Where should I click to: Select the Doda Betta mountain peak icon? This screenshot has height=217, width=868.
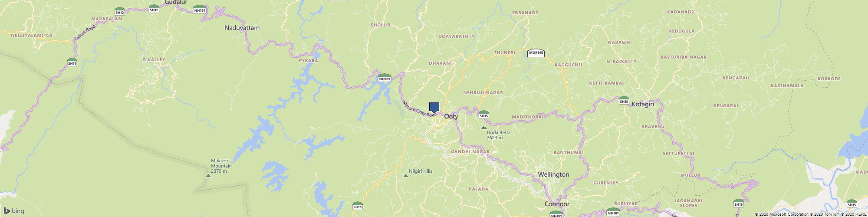click(x=484, y=128)
